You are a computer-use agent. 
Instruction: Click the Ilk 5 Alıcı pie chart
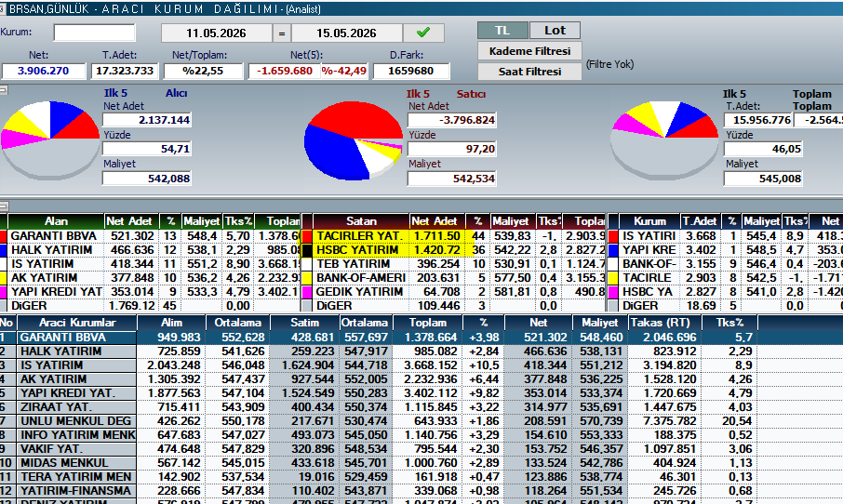pos(50,139)
